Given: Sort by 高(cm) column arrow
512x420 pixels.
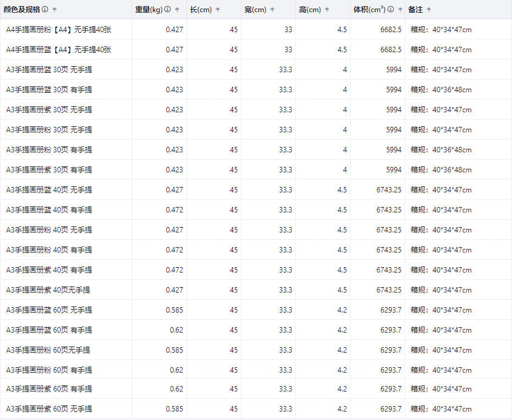Looking at the screenshot, I should 327,10.
